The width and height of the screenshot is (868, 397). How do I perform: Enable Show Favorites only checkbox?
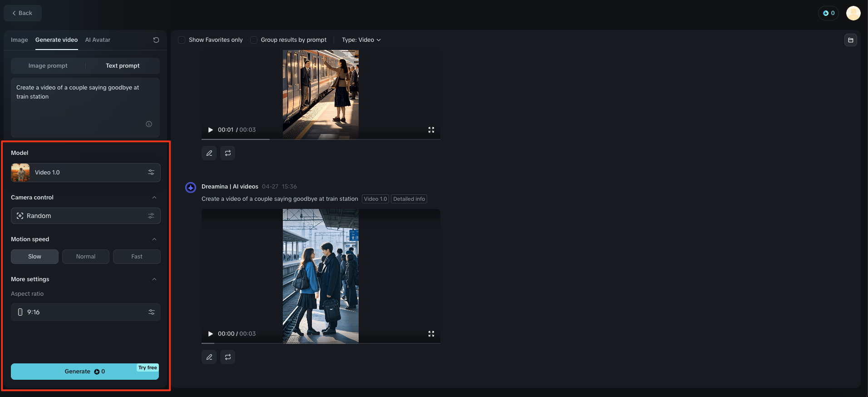point(182,40)
